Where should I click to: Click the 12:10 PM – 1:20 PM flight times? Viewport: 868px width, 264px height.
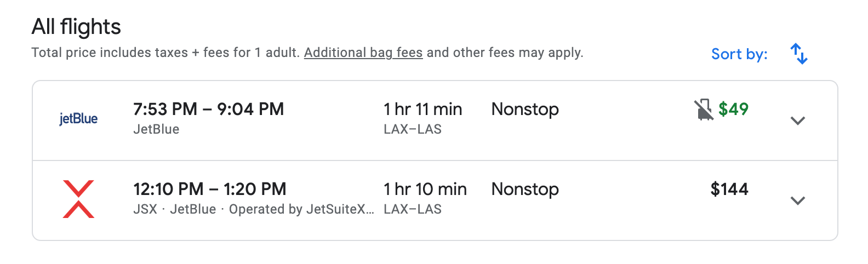tap(209, 190)
